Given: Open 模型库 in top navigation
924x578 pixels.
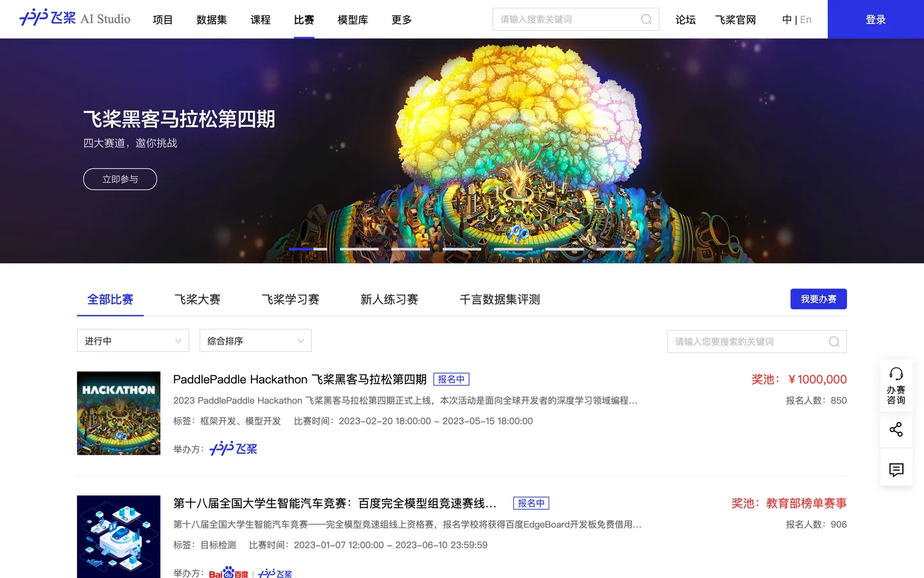Looking at the screenshot, I should [x=353, y=20].
